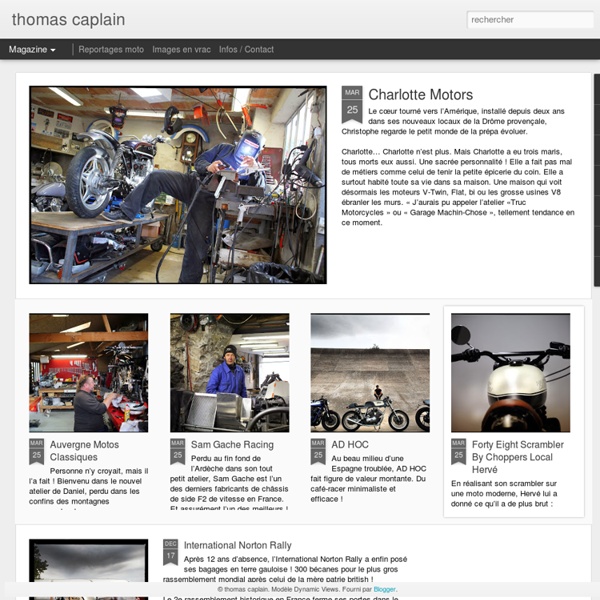Click the Sam Gache Racing excerpt text
Screen dimensions: 600x600
tap(229, 483)
